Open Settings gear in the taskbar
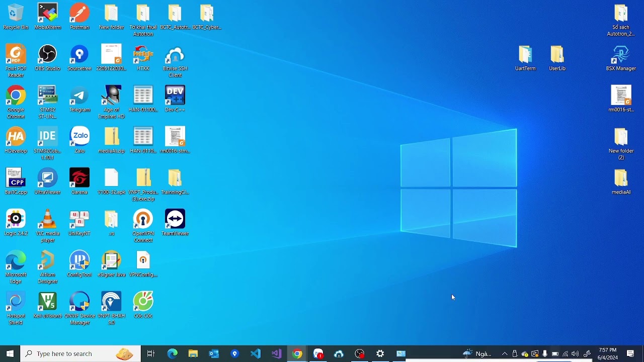 [380, 354]
